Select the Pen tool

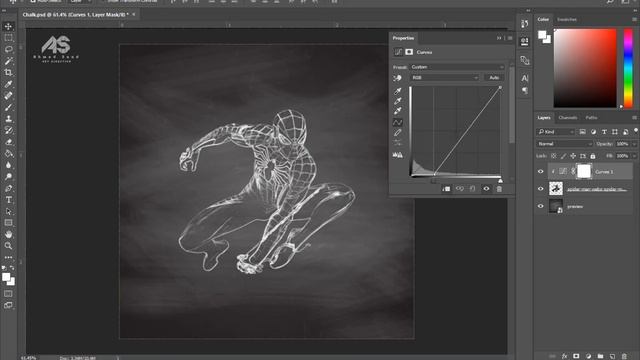point(8,188)
